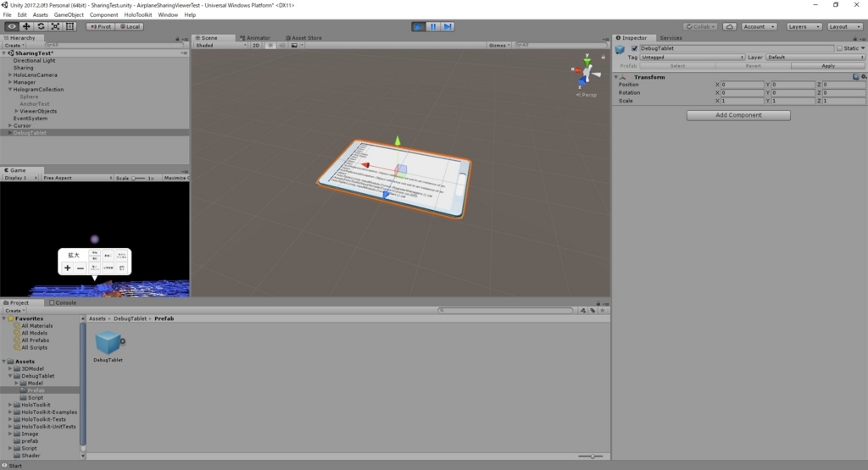The width and height of the screenshot is (868, 470).
Task: Click green Y-axis arrow of move gizmo
Action: click(x=398, y=141)
